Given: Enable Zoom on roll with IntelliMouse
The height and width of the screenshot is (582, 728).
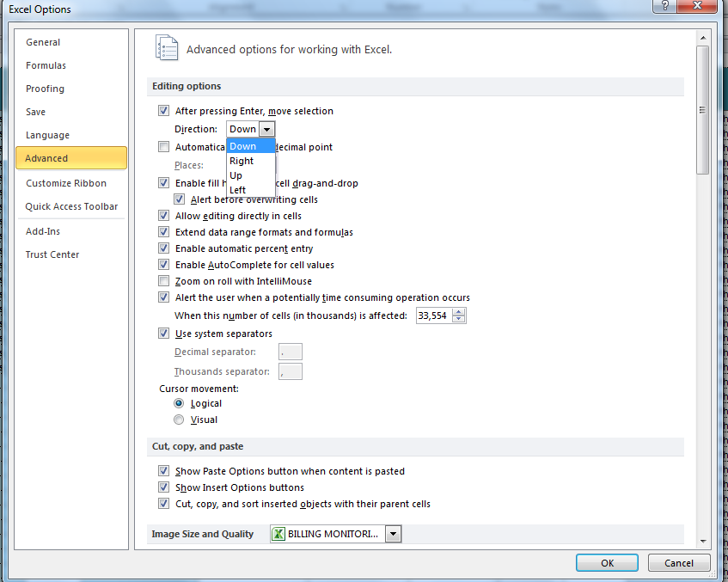Looking at the screenshot, I should coord(163,281).
